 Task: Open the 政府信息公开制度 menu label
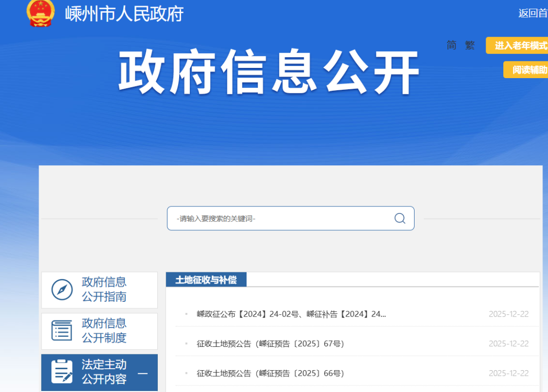104,331
